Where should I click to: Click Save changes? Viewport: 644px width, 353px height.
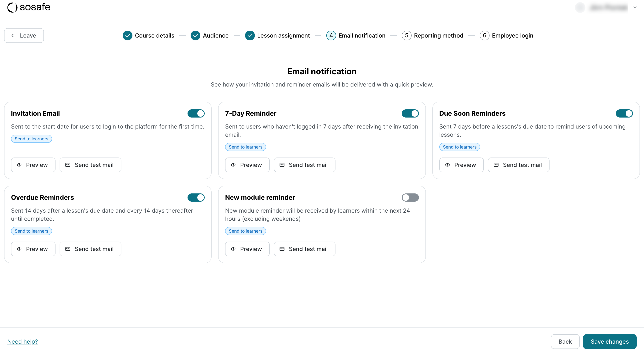[x=610, y=342]
